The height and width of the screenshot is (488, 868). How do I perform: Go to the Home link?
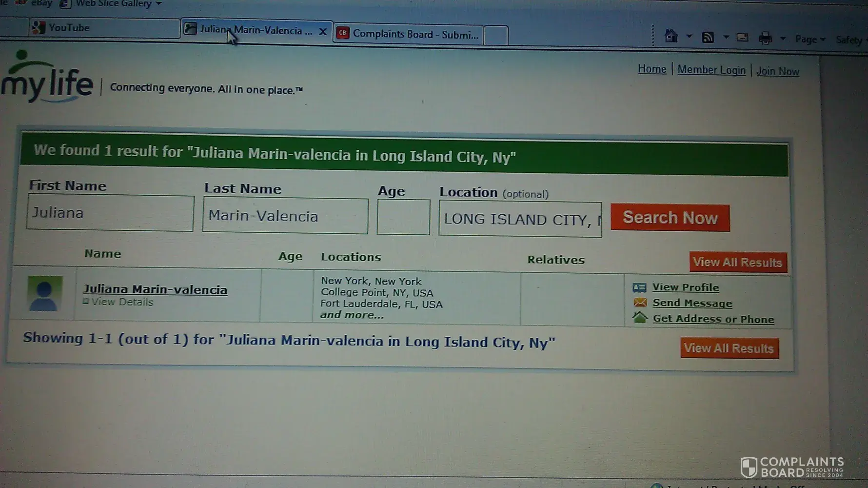pos(652,69)
